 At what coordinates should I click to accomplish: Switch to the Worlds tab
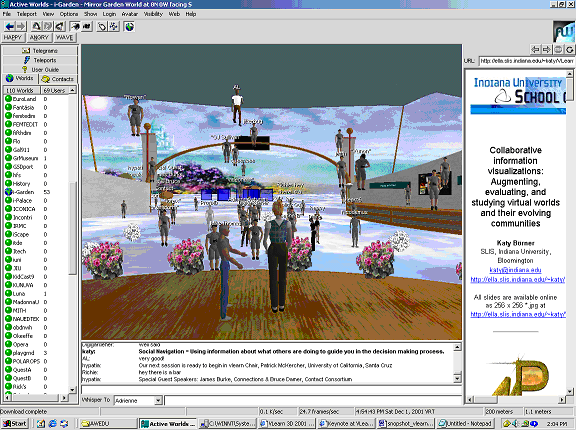(20, 79)
